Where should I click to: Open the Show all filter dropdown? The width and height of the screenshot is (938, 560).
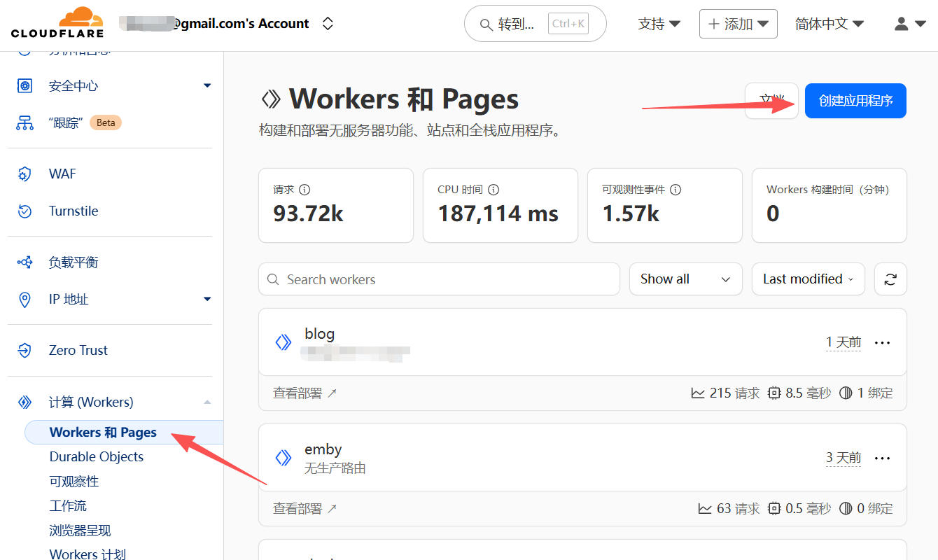(x=685, y=279)
